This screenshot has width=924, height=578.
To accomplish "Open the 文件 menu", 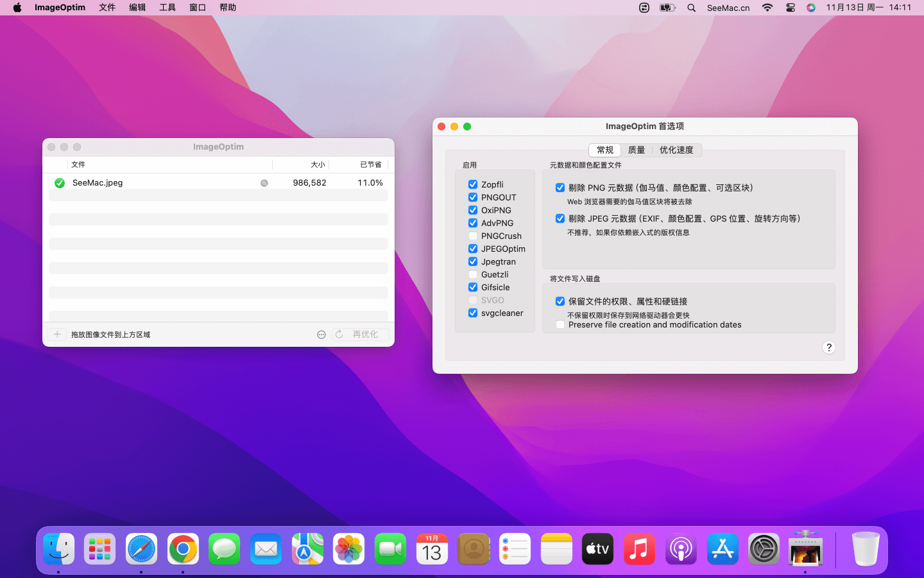I will coord(107,8).
